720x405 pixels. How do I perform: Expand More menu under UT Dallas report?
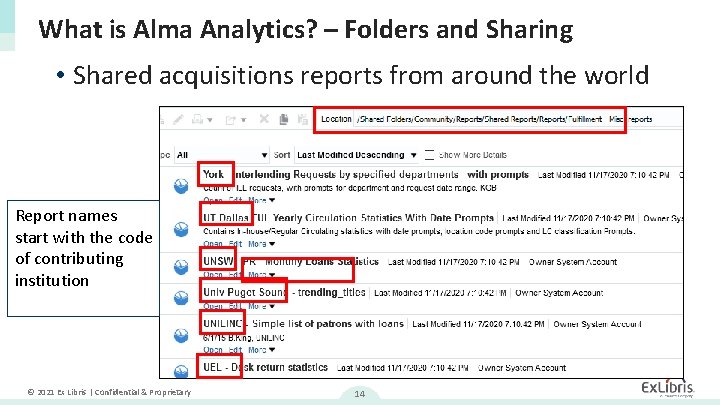click(x=261, y=244)
